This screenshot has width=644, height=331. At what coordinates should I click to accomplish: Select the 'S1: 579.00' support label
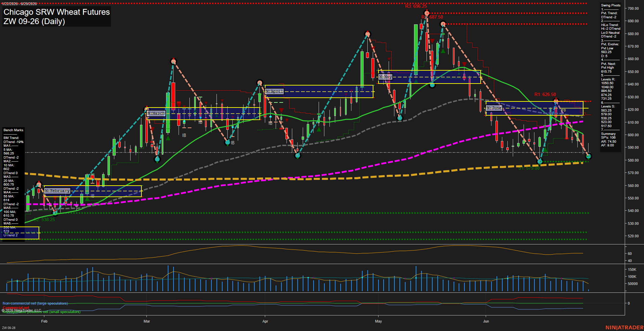click(x=529, y=168)
